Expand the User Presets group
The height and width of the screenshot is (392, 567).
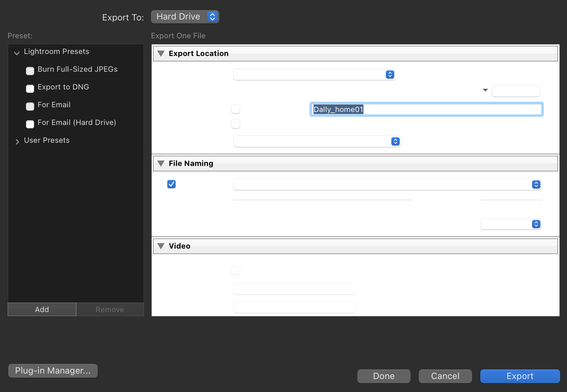click(17, 141)
